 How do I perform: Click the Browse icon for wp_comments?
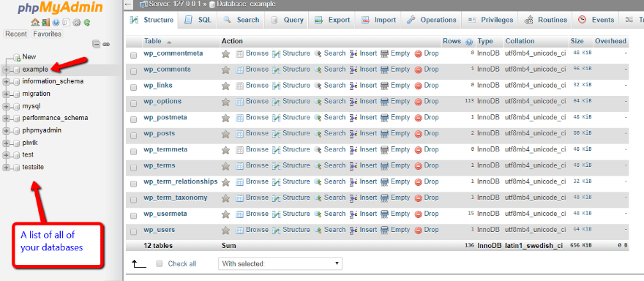coord(240,70)
